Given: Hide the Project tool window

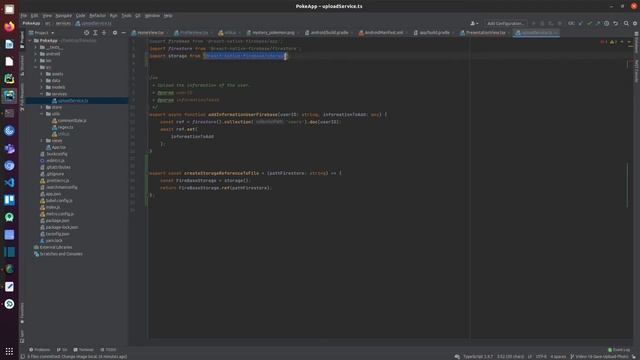Looking at the screenshot, I should [123, 33].
